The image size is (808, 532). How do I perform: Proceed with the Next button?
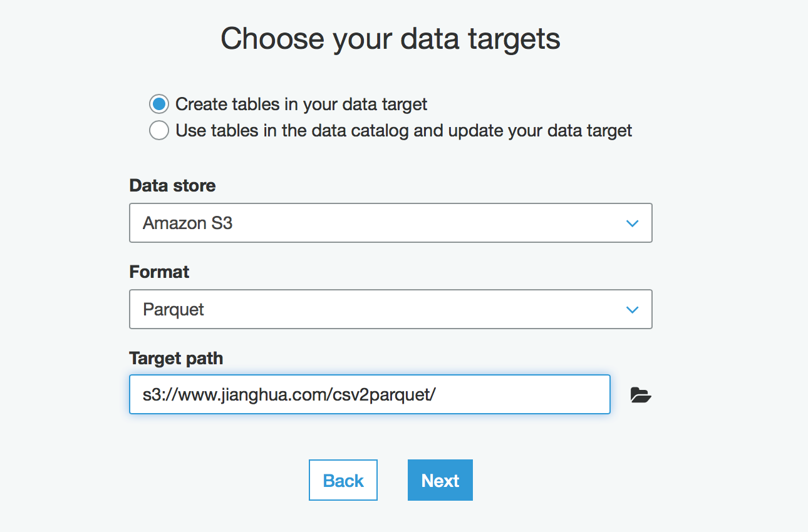[x=440, y=480]
